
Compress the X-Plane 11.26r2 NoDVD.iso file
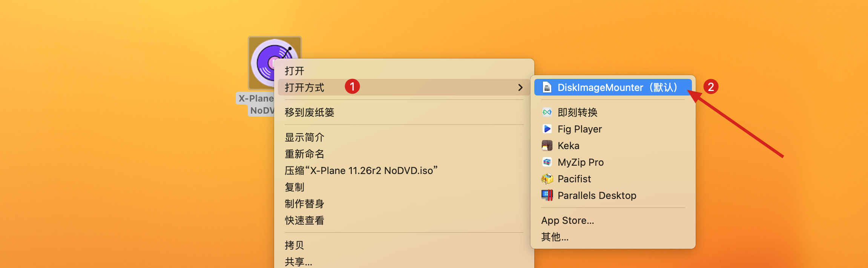(361, 171)
